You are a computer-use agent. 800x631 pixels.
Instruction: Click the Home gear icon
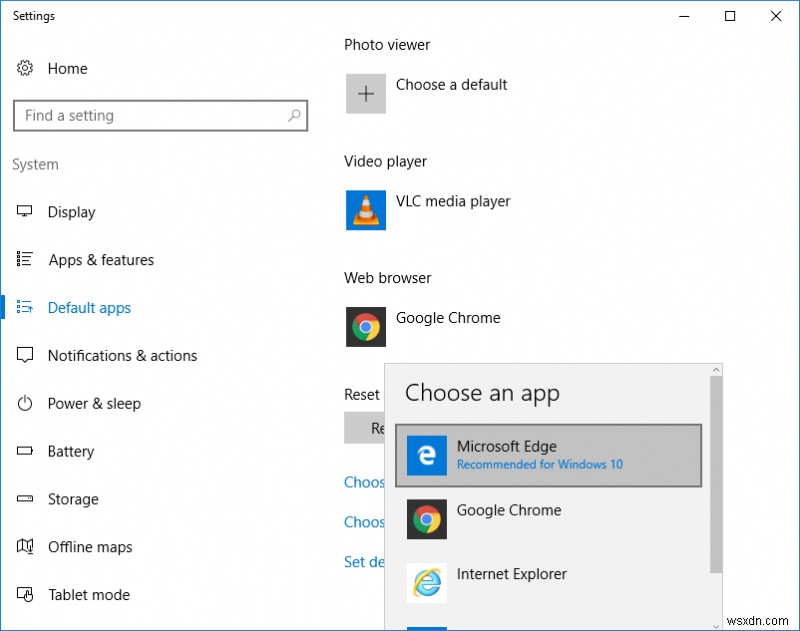(24, 68)
